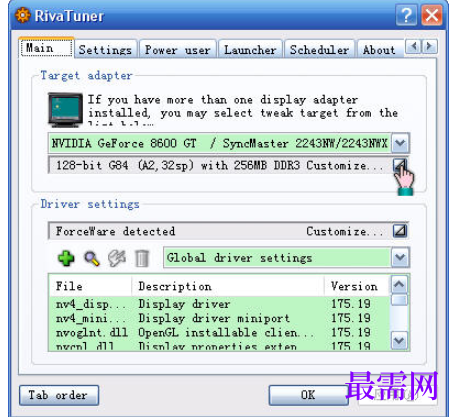Click the Description column header
Viewport: 457px width, 417px height.
[228, 286]
